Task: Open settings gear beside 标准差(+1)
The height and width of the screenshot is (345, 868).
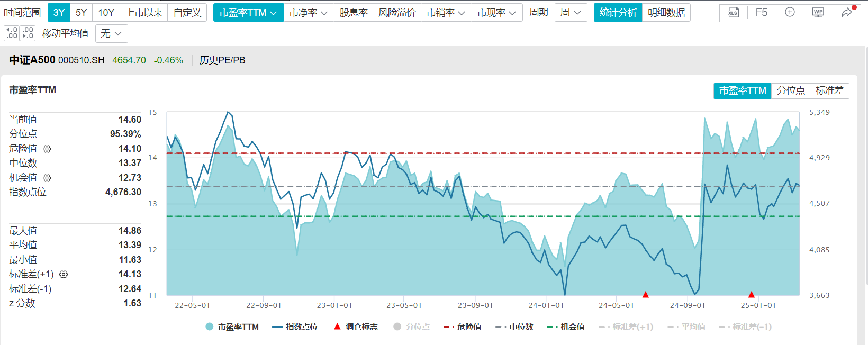Action: pos(64,275)
